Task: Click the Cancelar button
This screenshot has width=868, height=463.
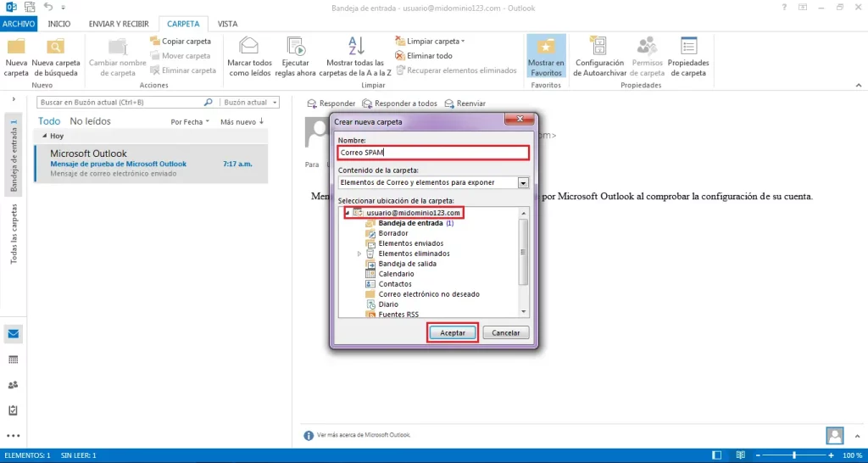Action: click(x=506, y=333)
